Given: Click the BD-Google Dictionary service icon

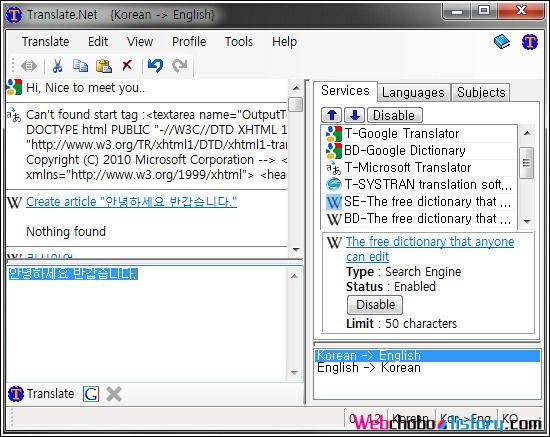Looking at the screenshot, I should point(334,150).
